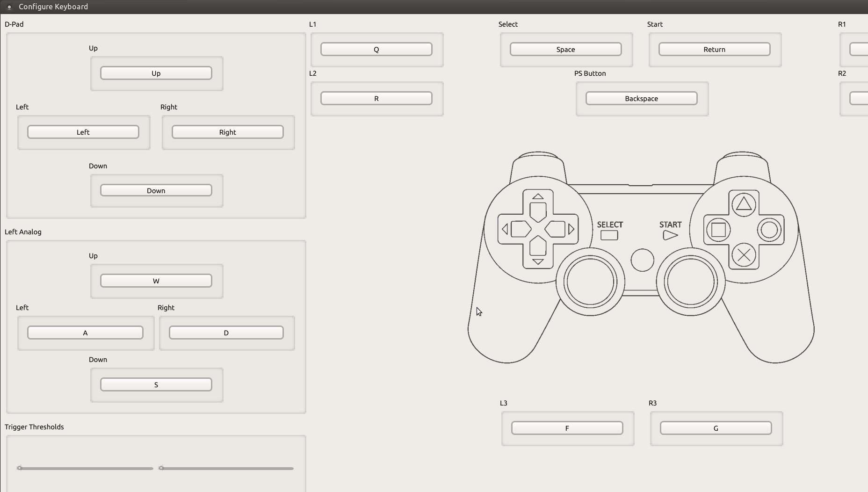Click the cross button on the controller image

tap(744, 255)
